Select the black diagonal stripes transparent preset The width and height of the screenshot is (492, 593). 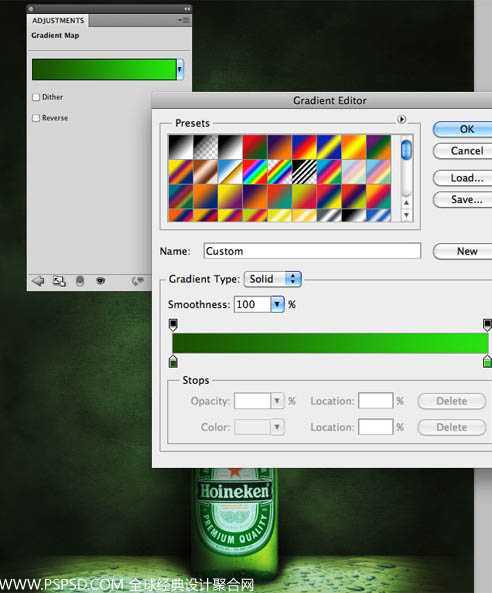pos(304,172)
